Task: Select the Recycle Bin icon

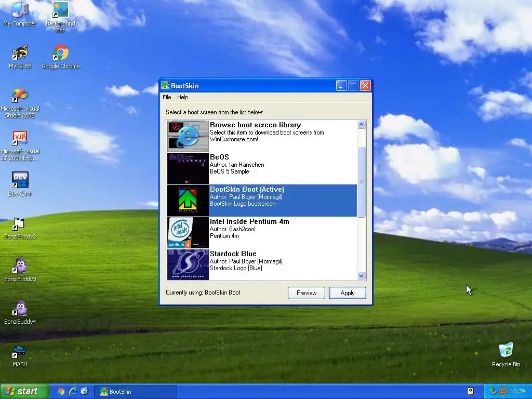Action: coord(506,355)
